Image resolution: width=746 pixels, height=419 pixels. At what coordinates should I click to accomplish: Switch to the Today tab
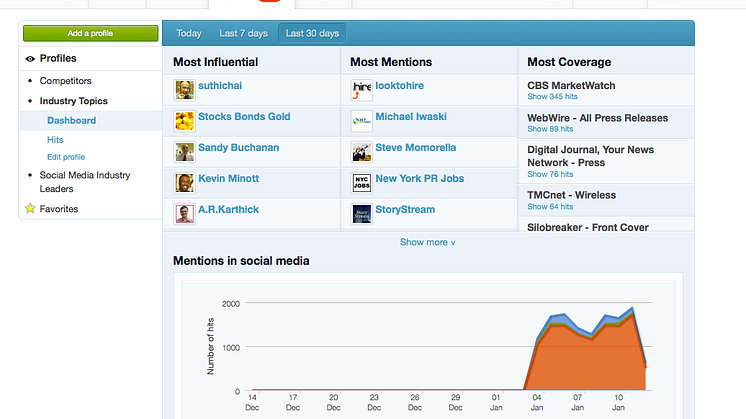pos(189,33)
